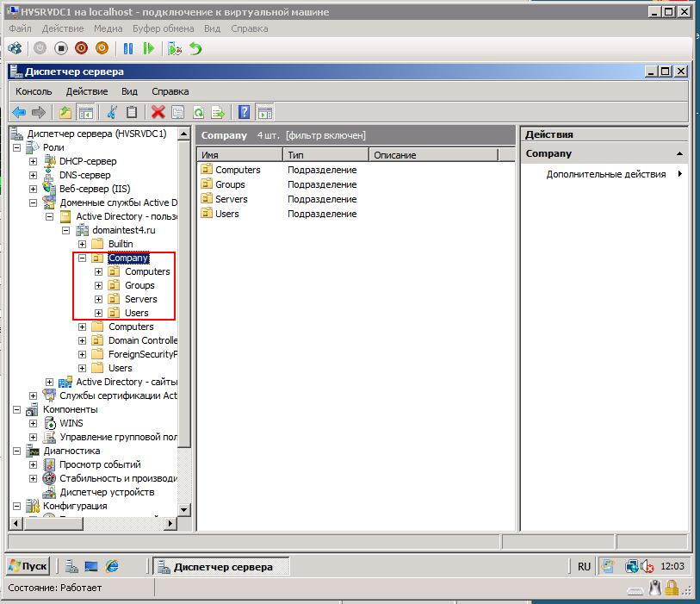
Task: Open the Действие menu in Server Manager
Action: tap(86, 91)
